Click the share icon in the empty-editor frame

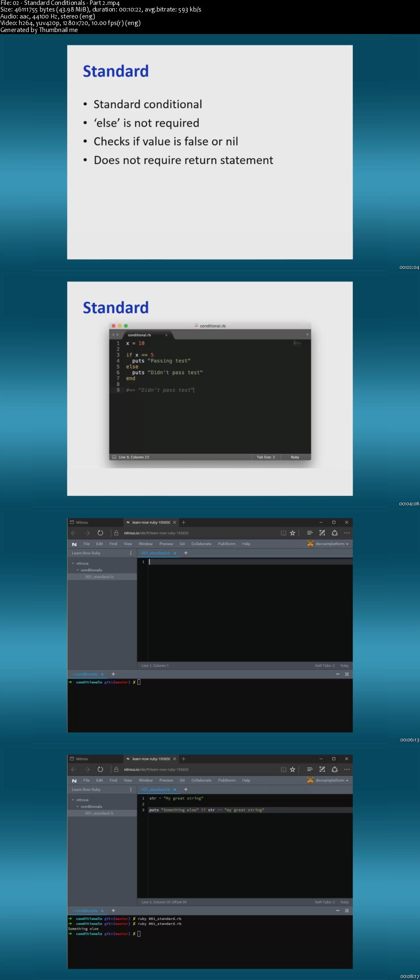pos(335,533)
